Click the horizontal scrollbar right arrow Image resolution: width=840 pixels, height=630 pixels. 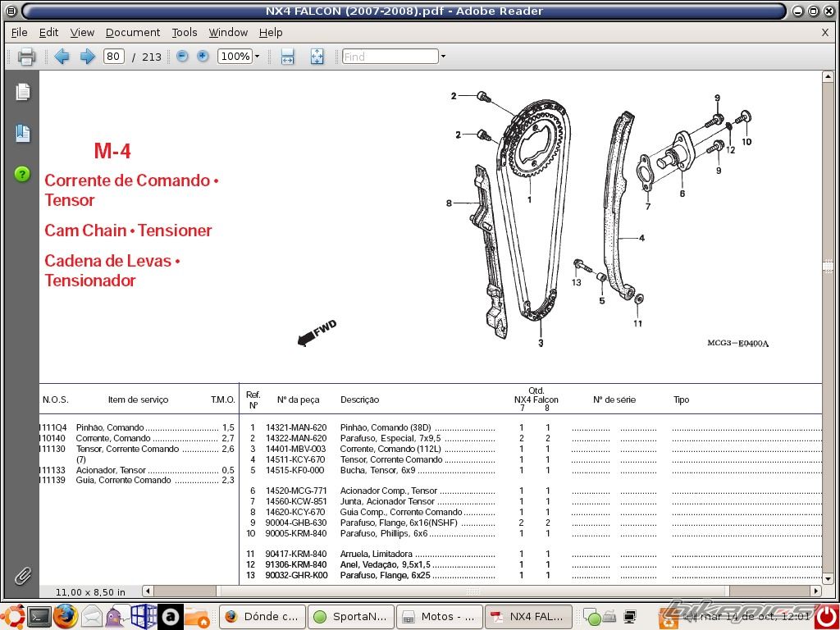(816, 591)
